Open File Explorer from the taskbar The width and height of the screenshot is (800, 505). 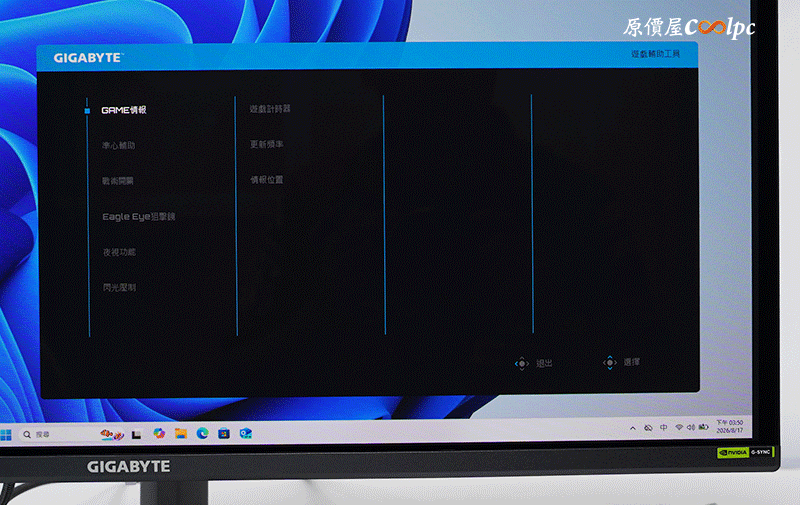[x=181, y=434]
